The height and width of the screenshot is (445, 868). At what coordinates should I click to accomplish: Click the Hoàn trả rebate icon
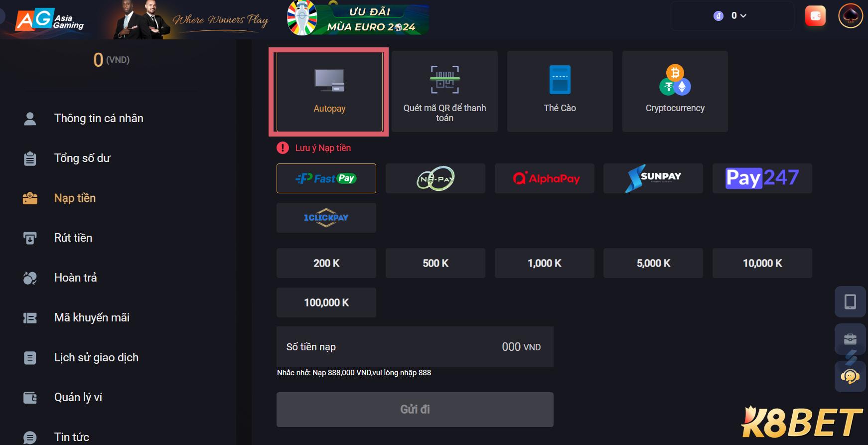30,278
